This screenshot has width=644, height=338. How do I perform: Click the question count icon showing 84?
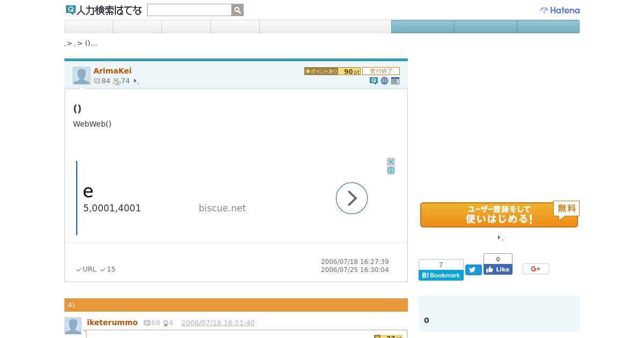point(97,81)
